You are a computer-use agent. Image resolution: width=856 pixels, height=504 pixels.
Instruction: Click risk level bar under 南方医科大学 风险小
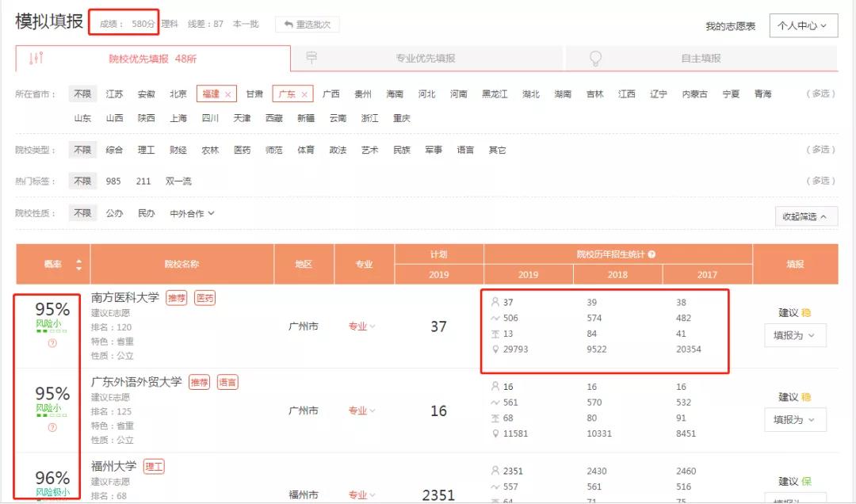click(52, 331)
